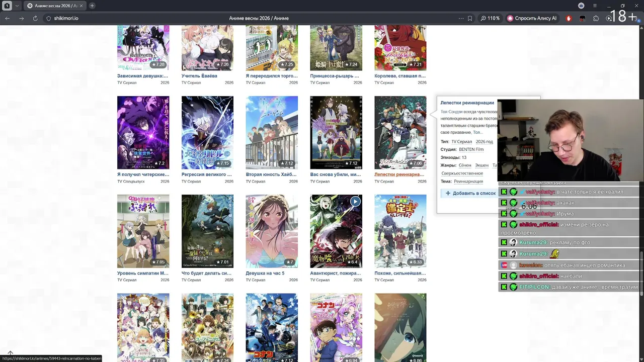This screenshot has height=362, width=644.
Task: Click the bottom-row poster rated 6.94
Action: [336, 327]
